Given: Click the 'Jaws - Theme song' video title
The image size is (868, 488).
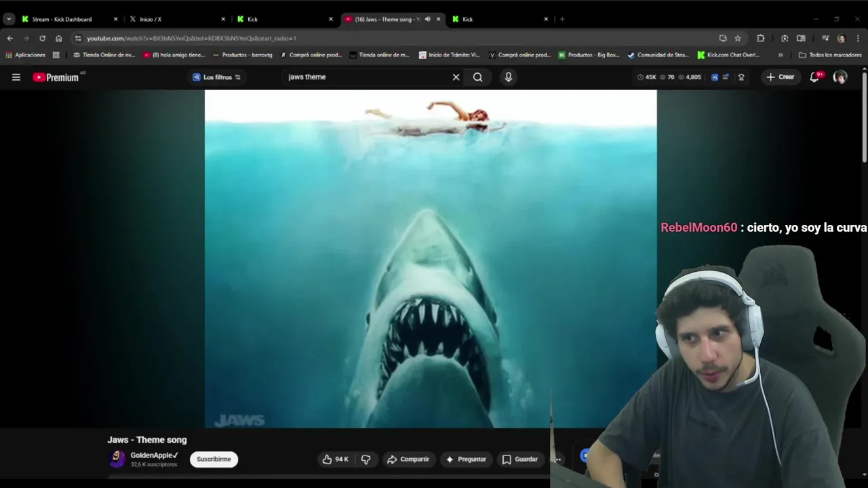Looking at the screenshot, I should (147, 440).
